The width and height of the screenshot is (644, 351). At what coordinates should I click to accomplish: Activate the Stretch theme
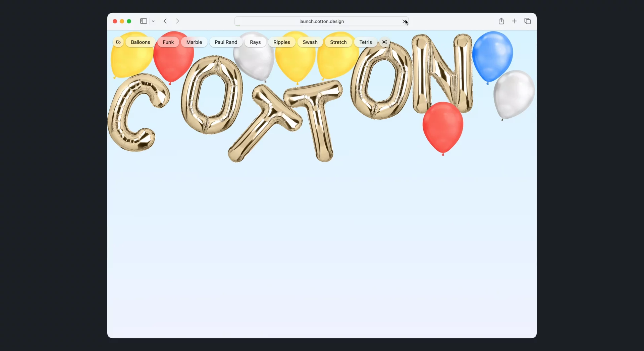[x=338, y=42]
